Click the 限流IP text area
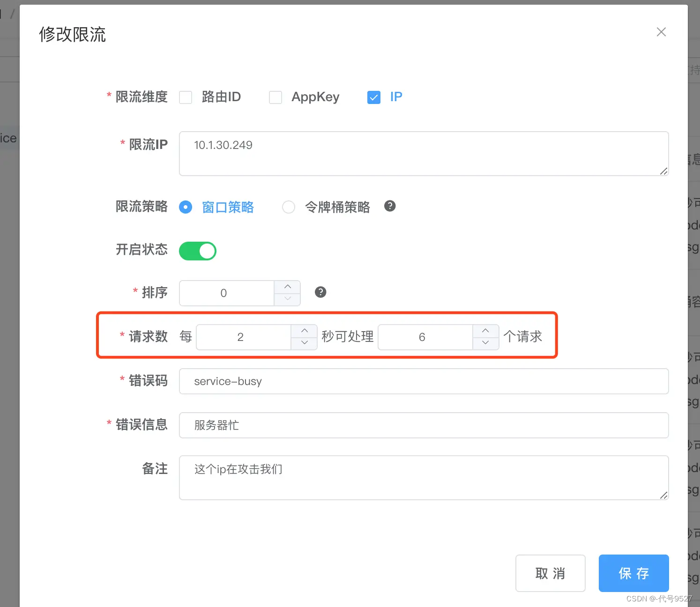The height and width of the screenshot is (607, 700). click(x=424, y=154)
